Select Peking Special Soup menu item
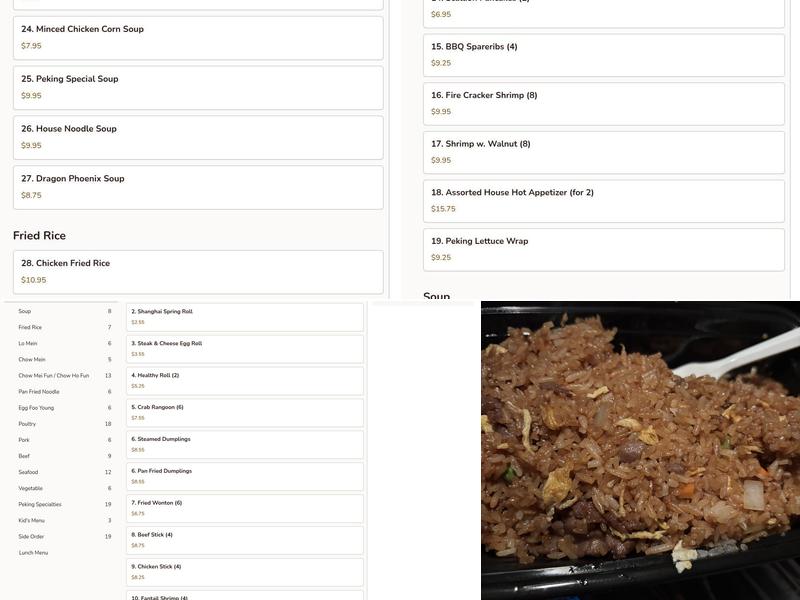Image resolution: width=800 pixels, height=600 pixels. click(198, 87)
